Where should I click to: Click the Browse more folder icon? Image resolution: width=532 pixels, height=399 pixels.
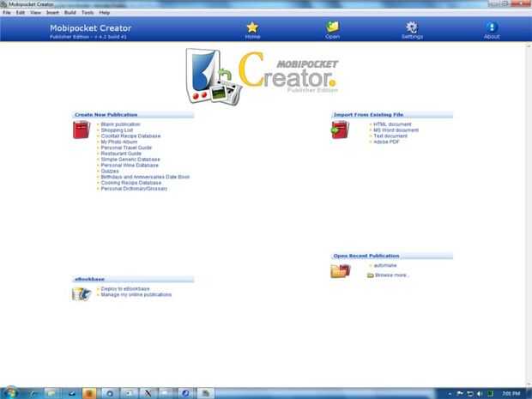pos(370,275)
